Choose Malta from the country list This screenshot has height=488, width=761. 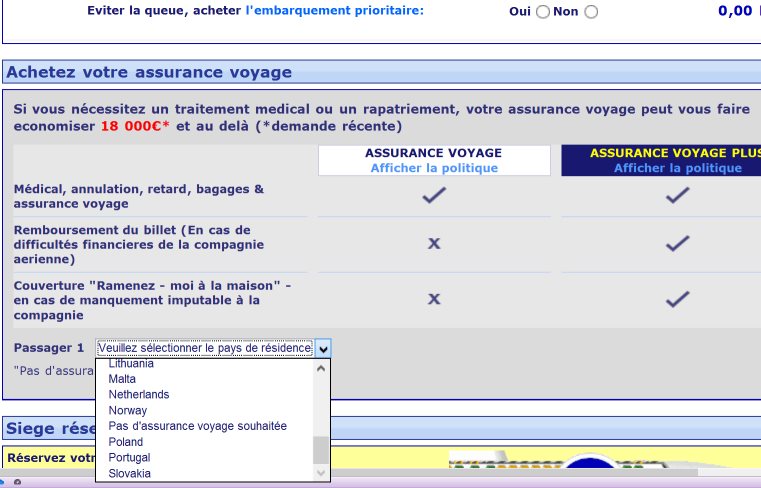click(x=122, y=379)
